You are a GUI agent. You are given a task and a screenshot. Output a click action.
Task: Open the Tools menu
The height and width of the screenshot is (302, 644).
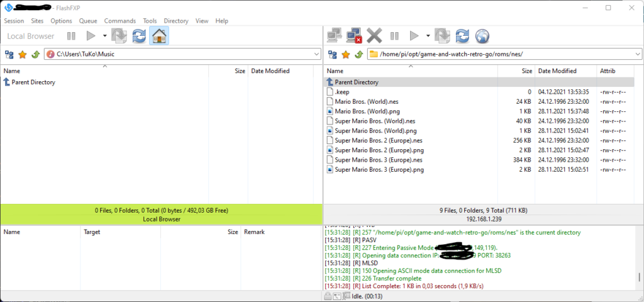coord(150,21)
